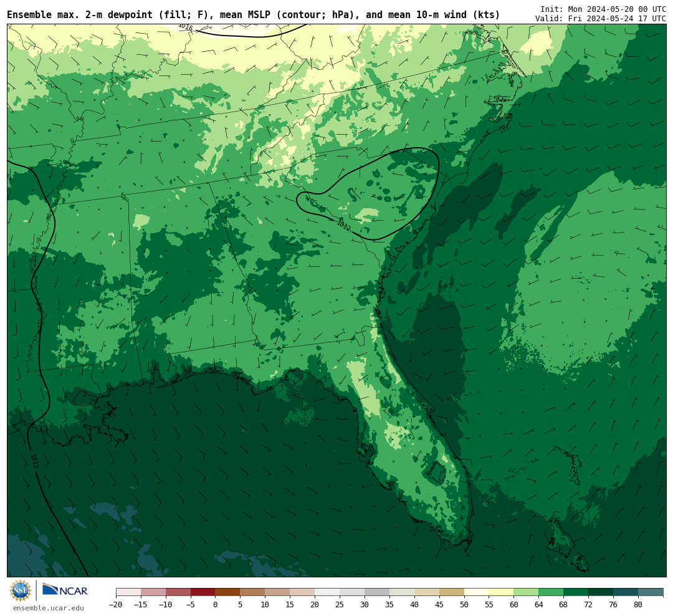
Task: Pick the colorbar swatch between 5 and 10
Action: [x=253, y=592]
